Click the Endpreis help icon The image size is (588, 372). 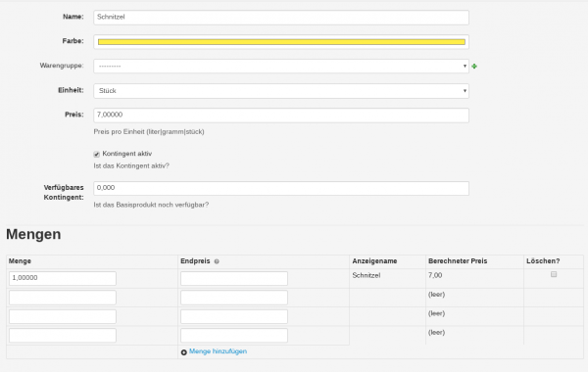click(x=217, y=261)
